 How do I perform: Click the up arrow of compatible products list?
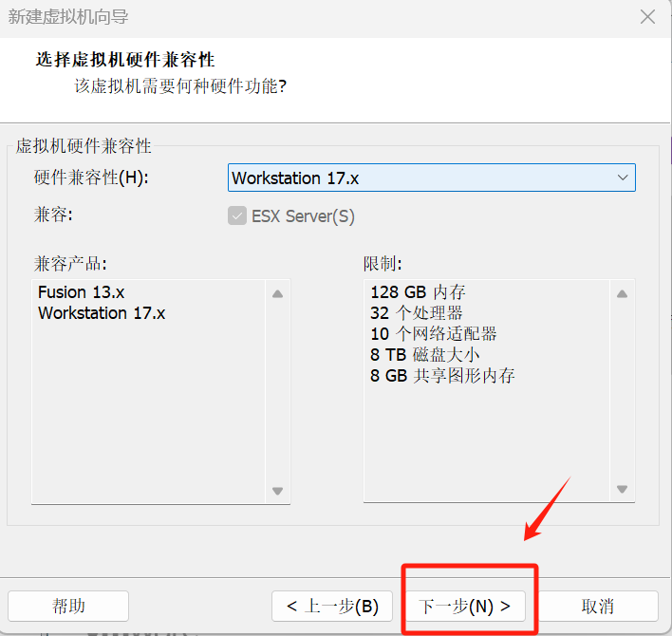coord(277,294)
